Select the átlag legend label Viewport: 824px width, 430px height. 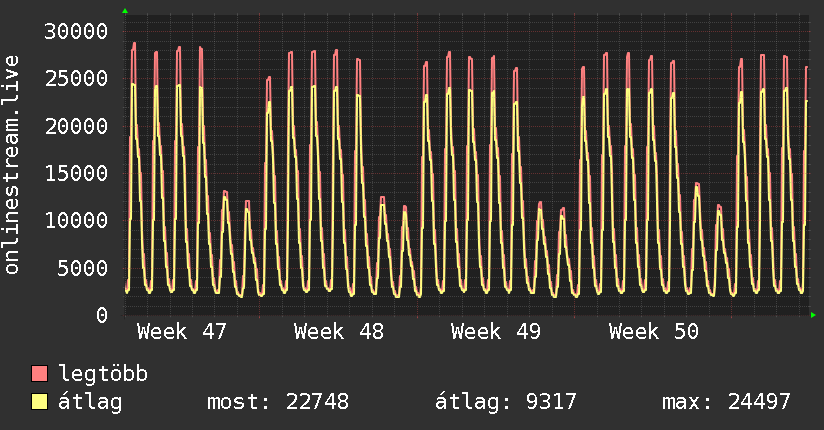[91, 402]
